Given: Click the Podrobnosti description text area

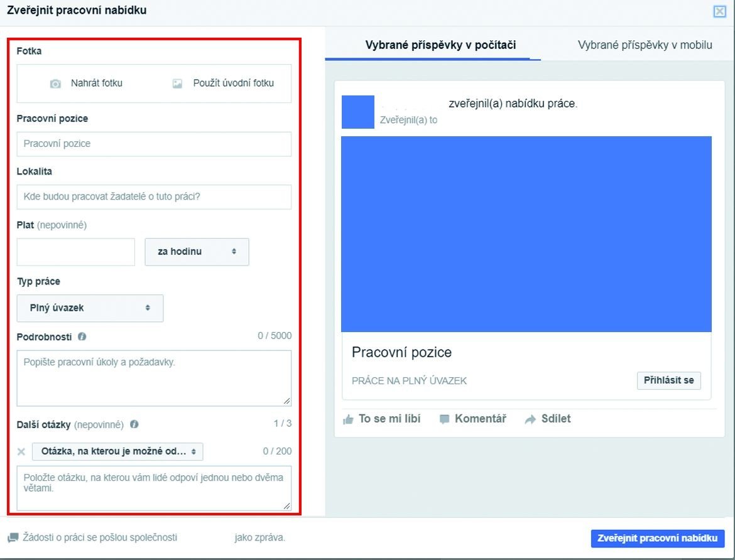Looking at the screenshot, I should click(x=154, y=378).
